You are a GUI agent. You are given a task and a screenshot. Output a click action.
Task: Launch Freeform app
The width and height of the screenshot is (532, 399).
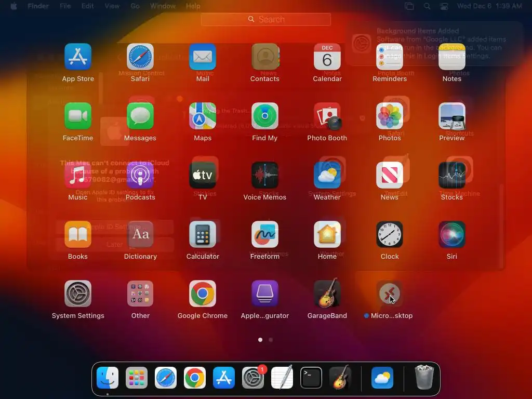click(x=265, y=234)
